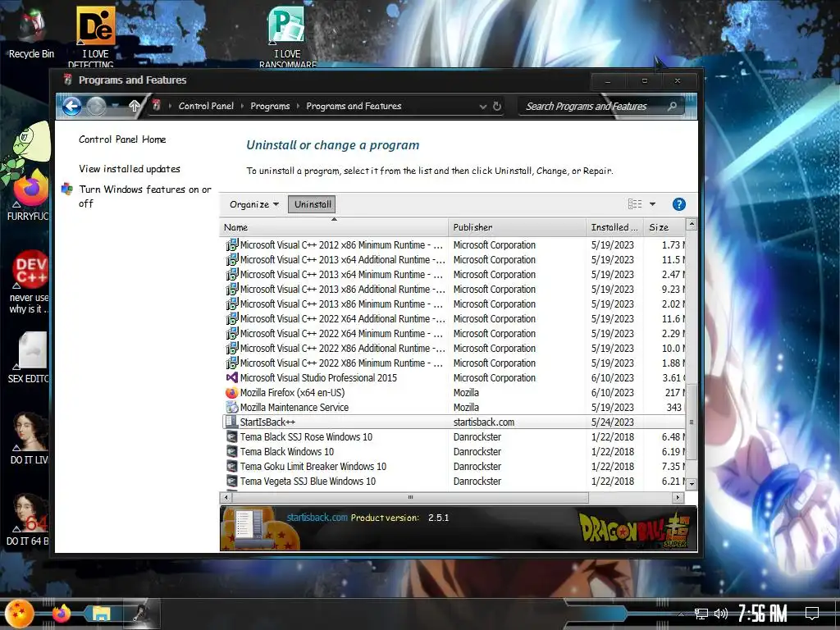Launch Firefox from the taskbar
Image resolution: width=840 pixels, height=630 pixels.
click(x=61, y=614)
